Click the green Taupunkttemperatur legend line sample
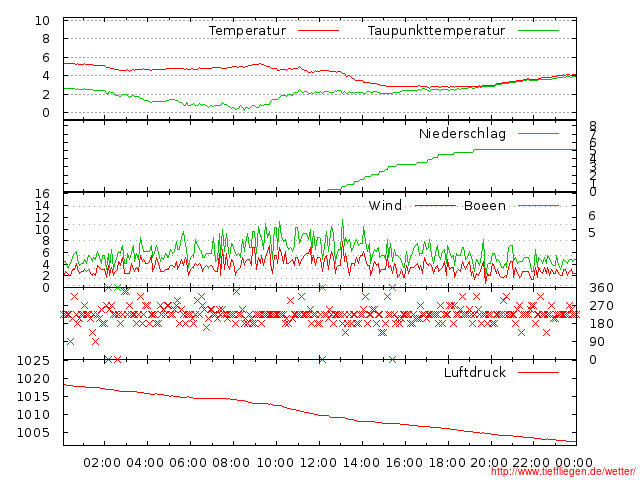The width and height of the screenshot is (640, 480). (x=538, y=31)
